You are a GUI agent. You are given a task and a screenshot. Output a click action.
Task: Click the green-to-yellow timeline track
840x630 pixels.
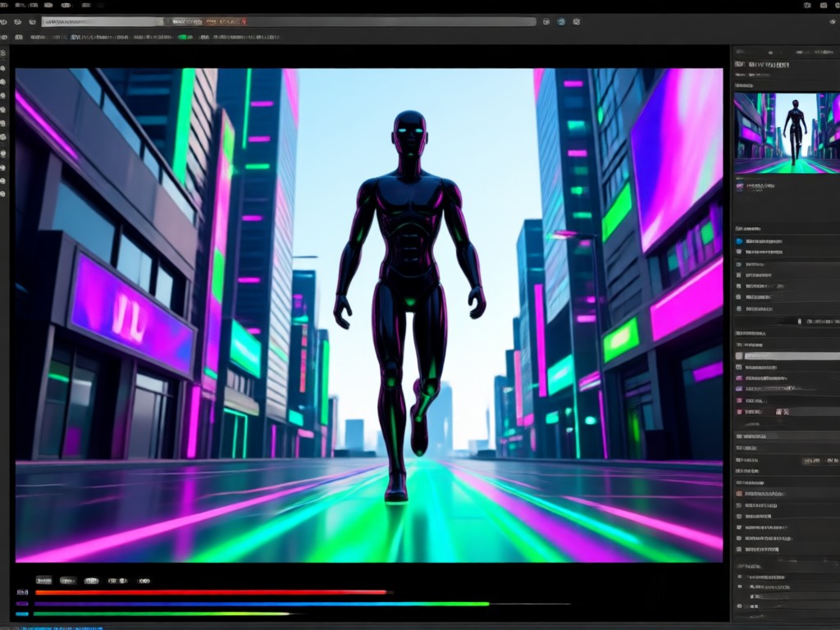click(x=162, y=614)
